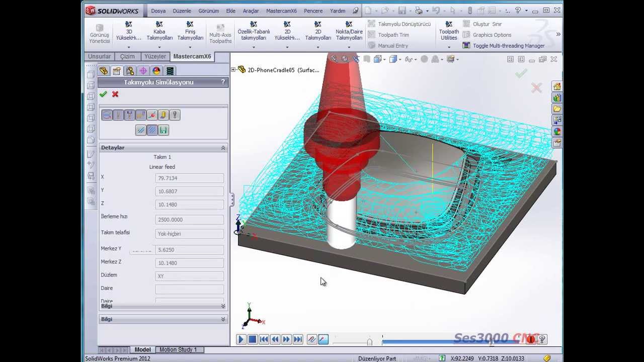Toggle trace mode icon in playback bar
The width and height of the screenshot is (644, 362).
point(311,339)
